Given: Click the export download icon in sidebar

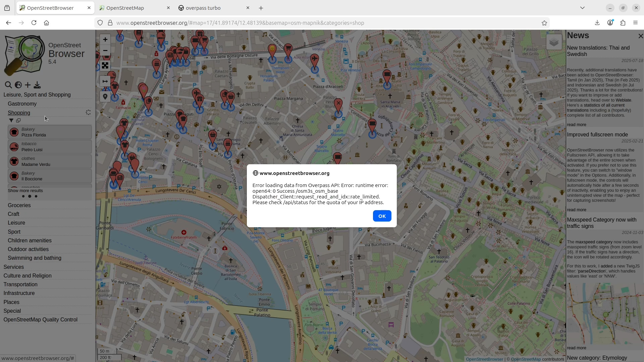Looking at the screenshot, I should coord(37,85).
